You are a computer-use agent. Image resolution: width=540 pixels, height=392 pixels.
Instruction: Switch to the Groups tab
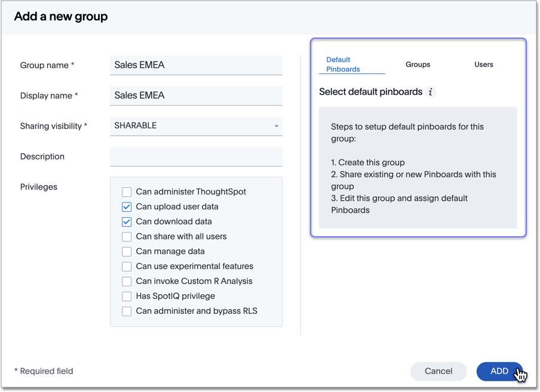(418, 64)
